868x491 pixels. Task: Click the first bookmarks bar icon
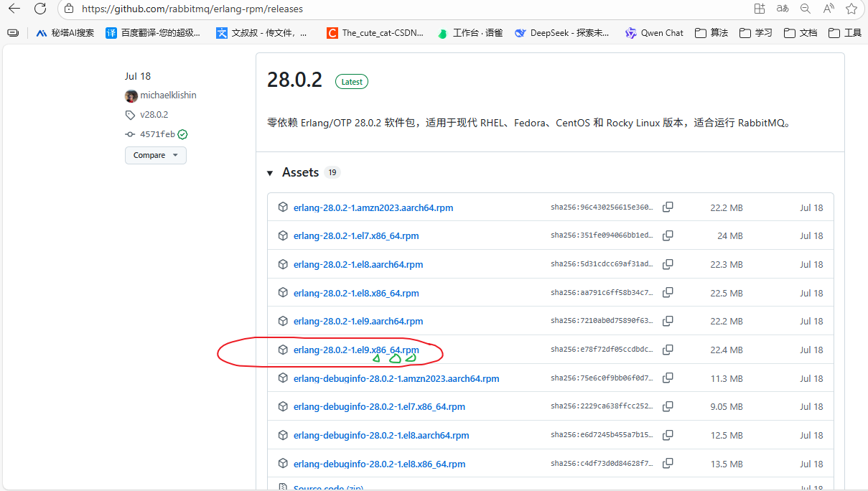tap(13, 33)
